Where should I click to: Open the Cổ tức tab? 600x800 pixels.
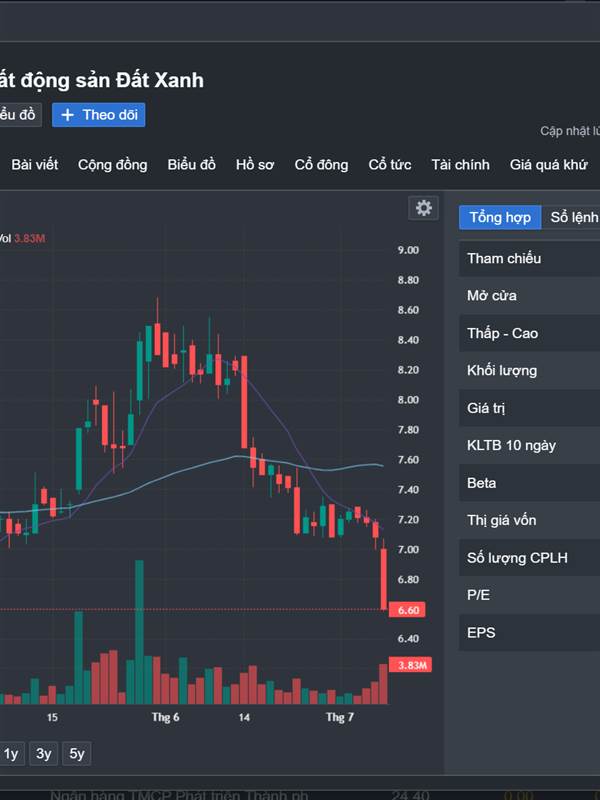click(390, 165)
